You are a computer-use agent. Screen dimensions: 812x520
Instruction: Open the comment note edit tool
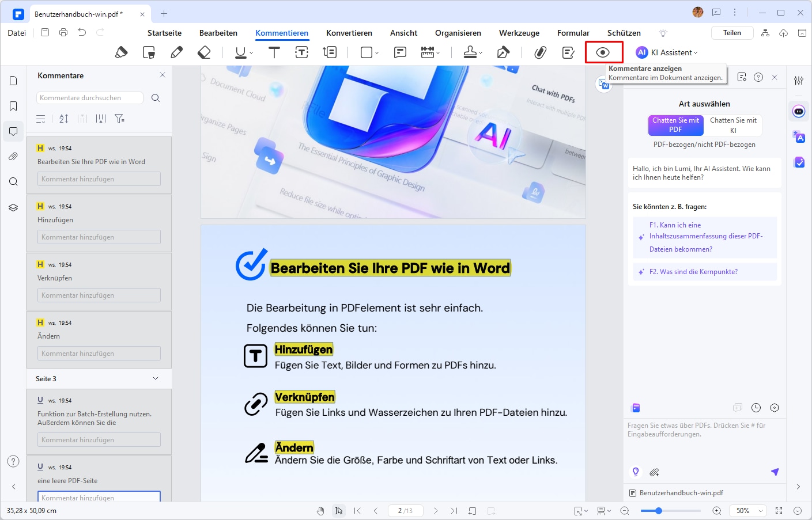coord(568,52)
